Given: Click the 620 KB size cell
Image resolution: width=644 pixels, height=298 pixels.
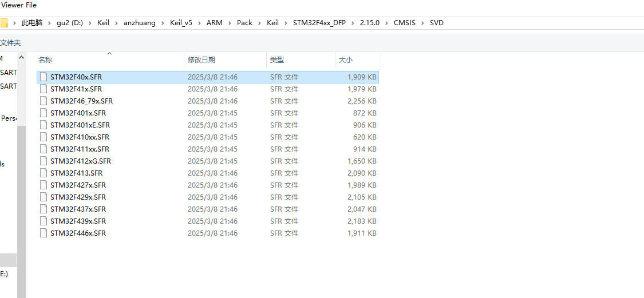Looking at the screenshot, I should (365, 137).
